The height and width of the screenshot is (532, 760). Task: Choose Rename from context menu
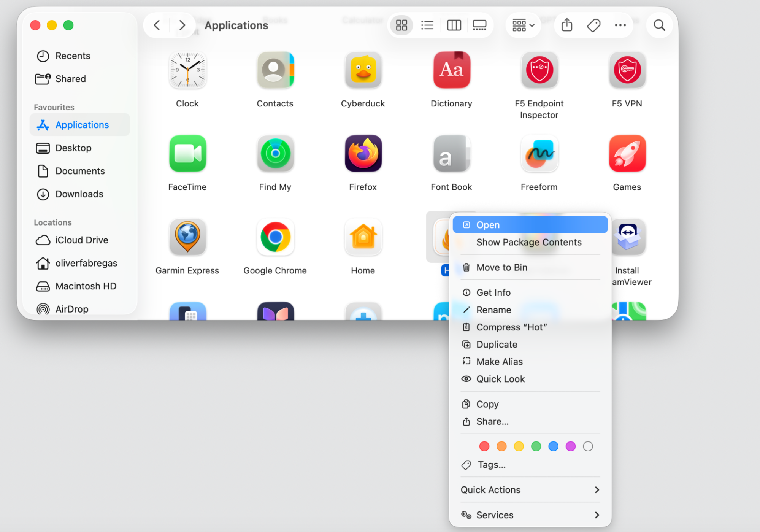(x=530, y=310)
